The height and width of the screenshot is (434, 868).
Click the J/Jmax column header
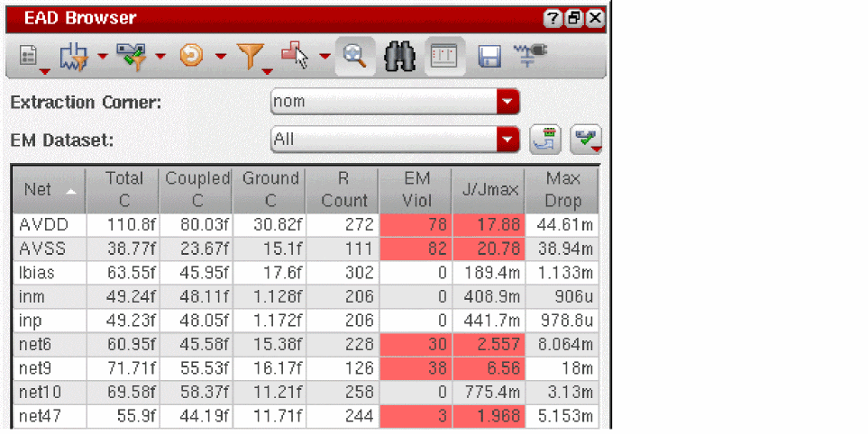coord(489,190)
